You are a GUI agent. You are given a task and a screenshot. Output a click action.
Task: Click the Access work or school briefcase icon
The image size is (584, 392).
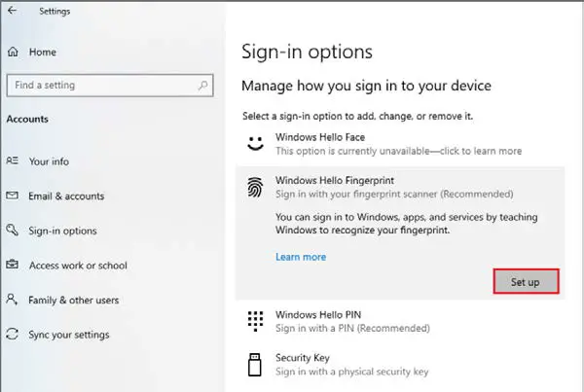(x=12, y=265)
